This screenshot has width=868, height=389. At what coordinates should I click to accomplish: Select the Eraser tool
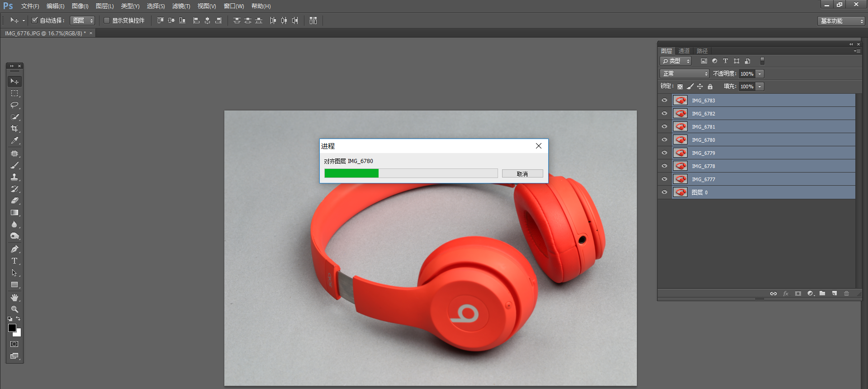coord(14,201)
